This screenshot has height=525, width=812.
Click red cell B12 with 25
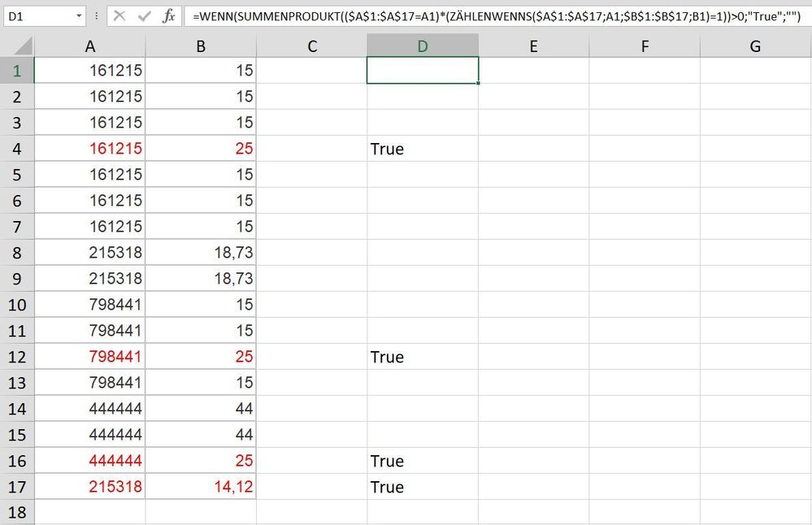pos(201,357)
